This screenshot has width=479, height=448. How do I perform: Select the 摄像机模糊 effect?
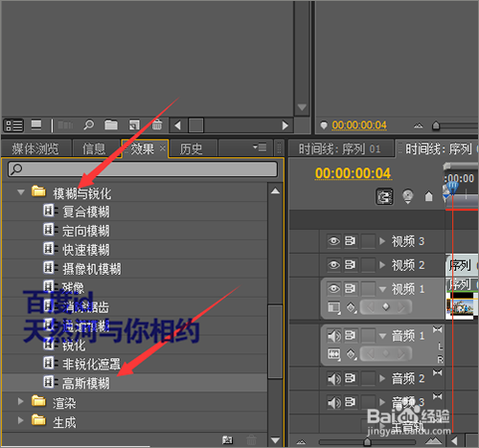click(x=92, y=269)
